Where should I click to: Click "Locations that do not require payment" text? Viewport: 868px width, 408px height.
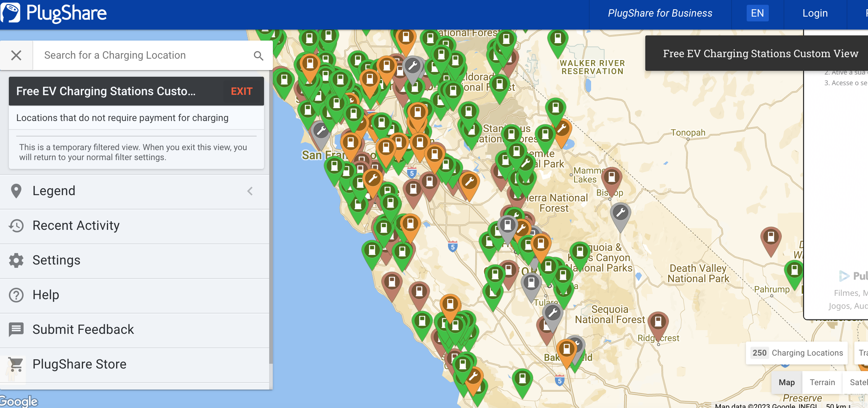pyautogui.click(x=122, y=118)
